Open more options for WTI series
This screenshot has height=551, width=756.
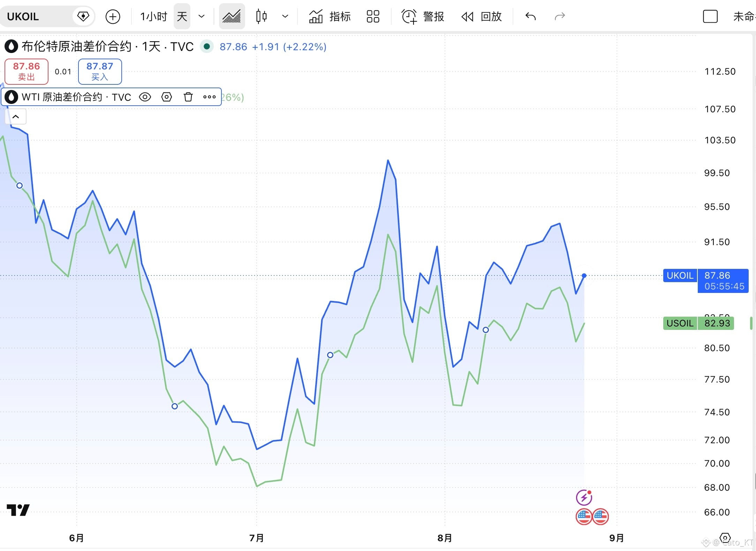tap(210, 97)
